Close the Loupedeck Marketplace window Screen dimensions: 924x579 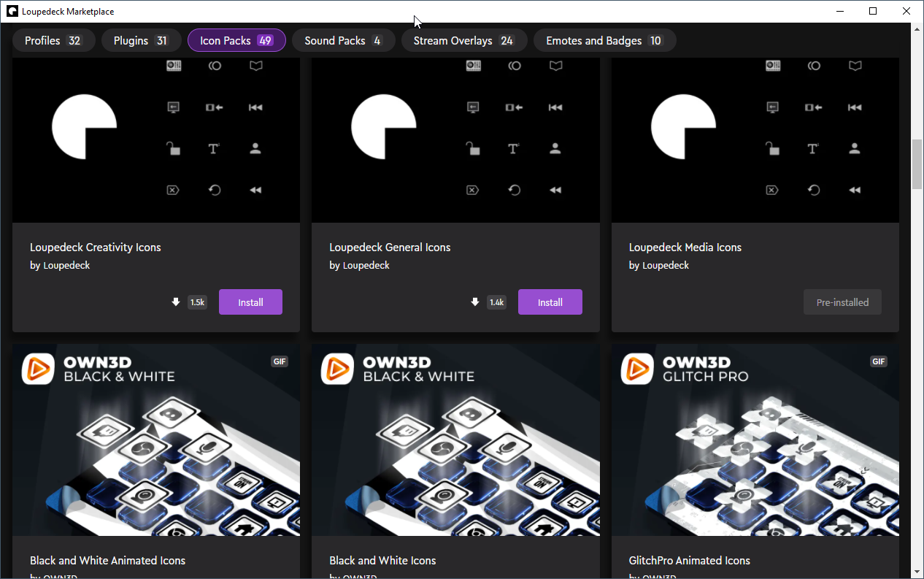point(907,12)
